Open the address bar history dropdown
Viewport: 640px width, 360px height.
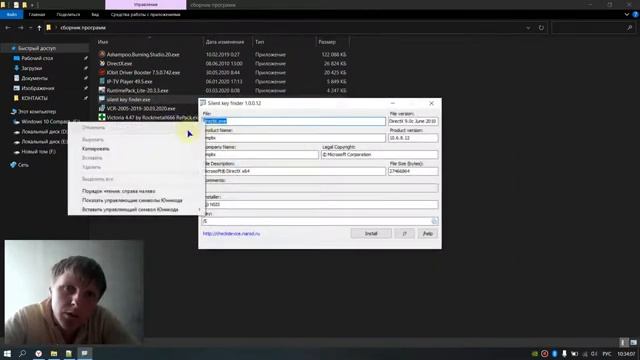pos(528,28)
